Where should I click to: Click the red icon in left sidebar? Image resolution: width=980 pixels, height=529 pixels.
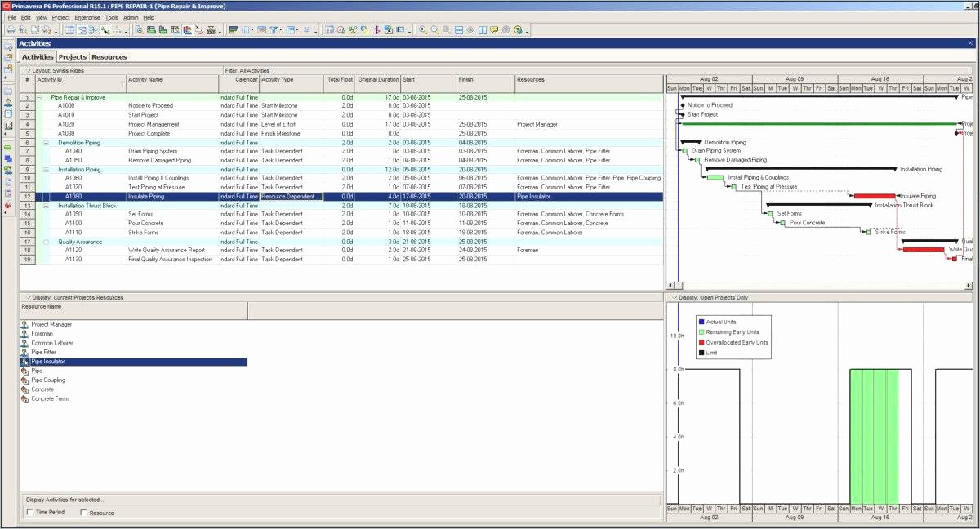tap(8, 205)
